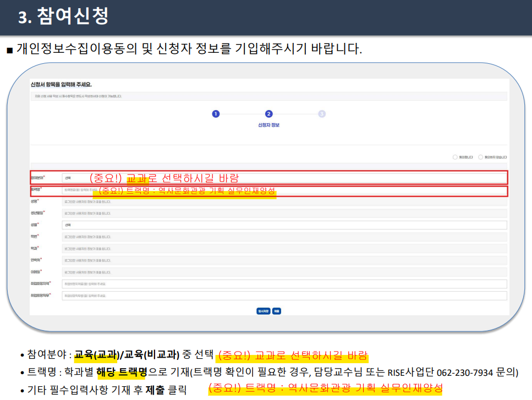
Task: Click the 참여분야 field label
Action: click(x=37, y=178)
